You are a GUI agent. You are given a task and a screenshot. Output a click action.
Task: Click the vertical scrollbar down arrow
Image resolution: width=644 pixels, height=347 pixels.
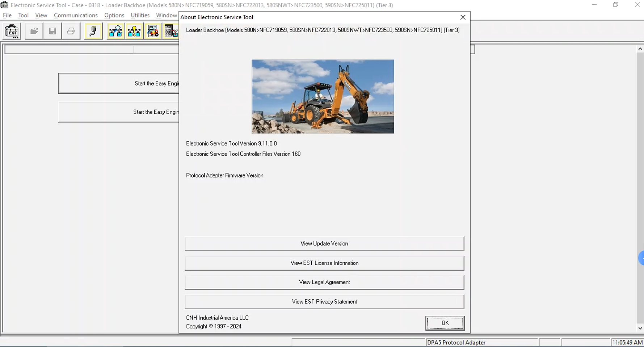(x=640, y=328)
